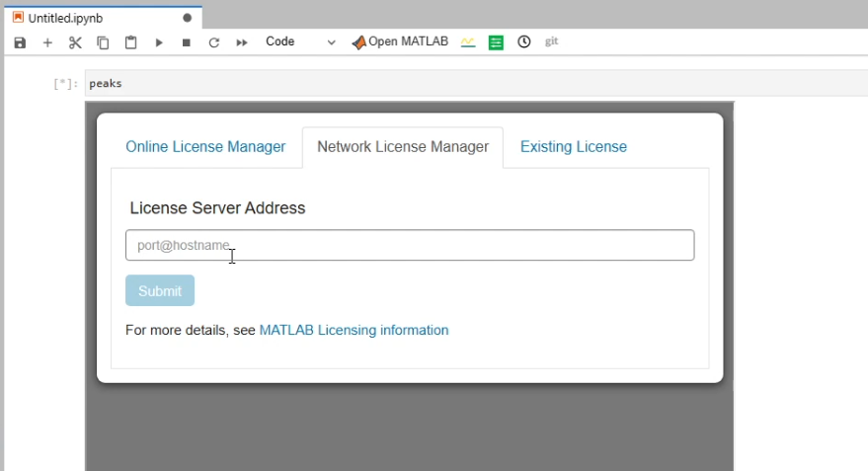Cut the selected cell with the scissors icon

(x=75, y=42)
